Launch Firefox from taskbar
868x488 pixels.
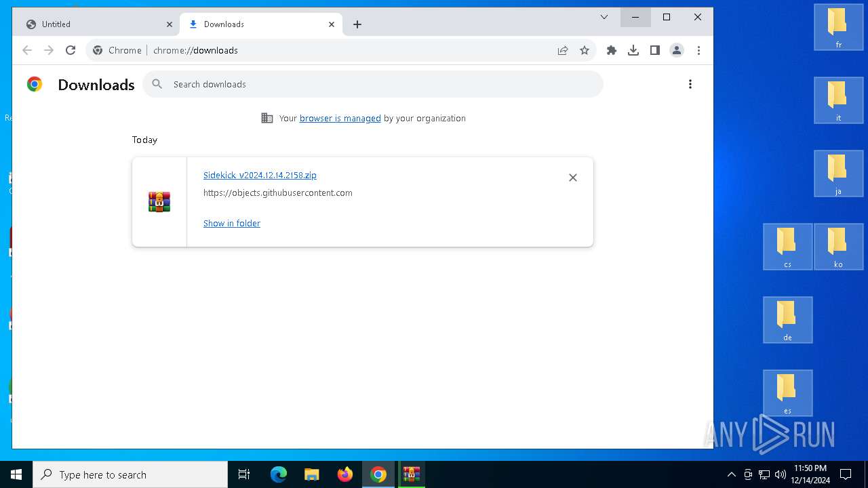click(x=345, y=474)
